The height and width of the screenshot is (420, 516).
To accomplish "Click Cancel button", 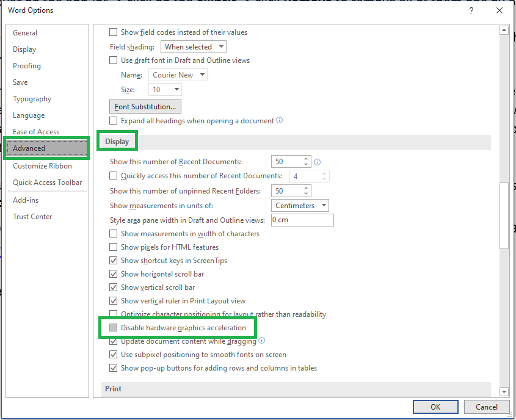I will pyautogui.click(x=486, y=407).
